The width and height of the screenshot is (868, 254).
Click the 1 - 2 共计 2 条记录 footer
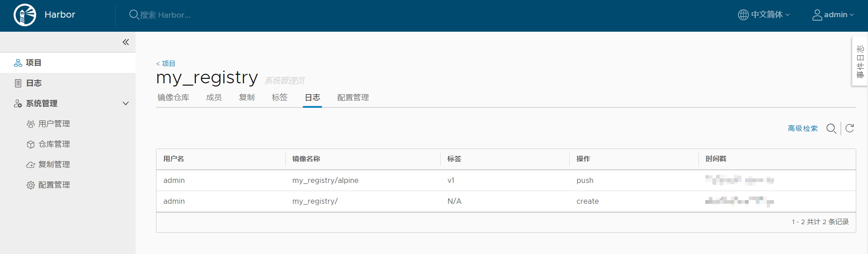point(820,222)
